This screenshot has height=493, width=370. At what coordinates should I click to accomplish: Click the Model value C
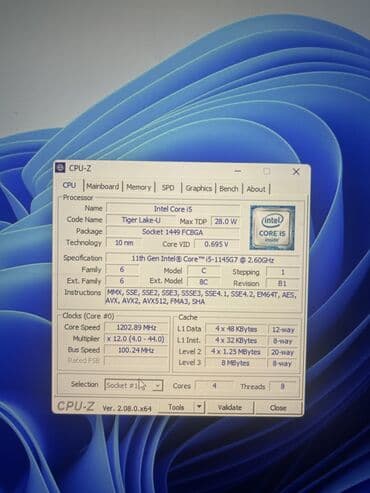coord(204,271)
